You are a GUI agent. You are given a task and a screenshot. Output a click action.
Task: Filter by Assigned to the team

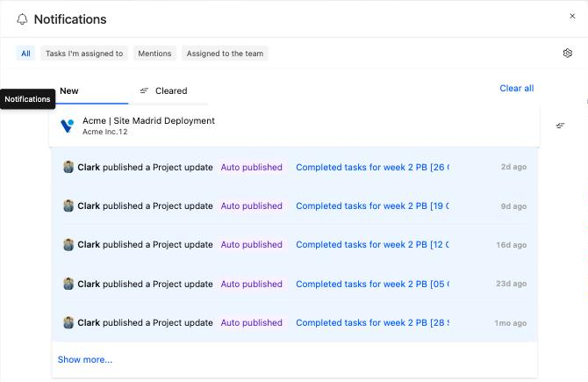pyautogui.click(x=225, y=54)
